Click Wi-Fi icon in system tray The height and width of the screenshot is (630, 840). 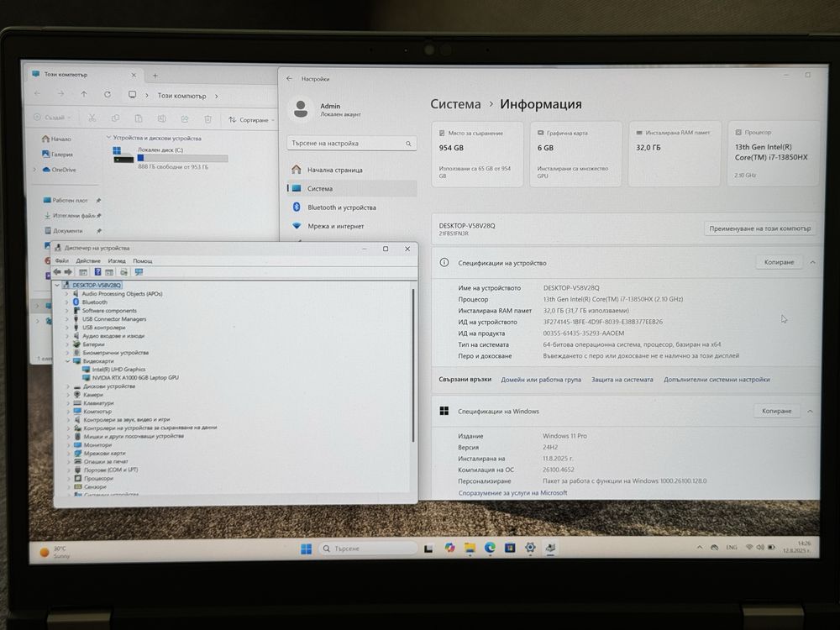pyautogui.click(x=749, y=547)
